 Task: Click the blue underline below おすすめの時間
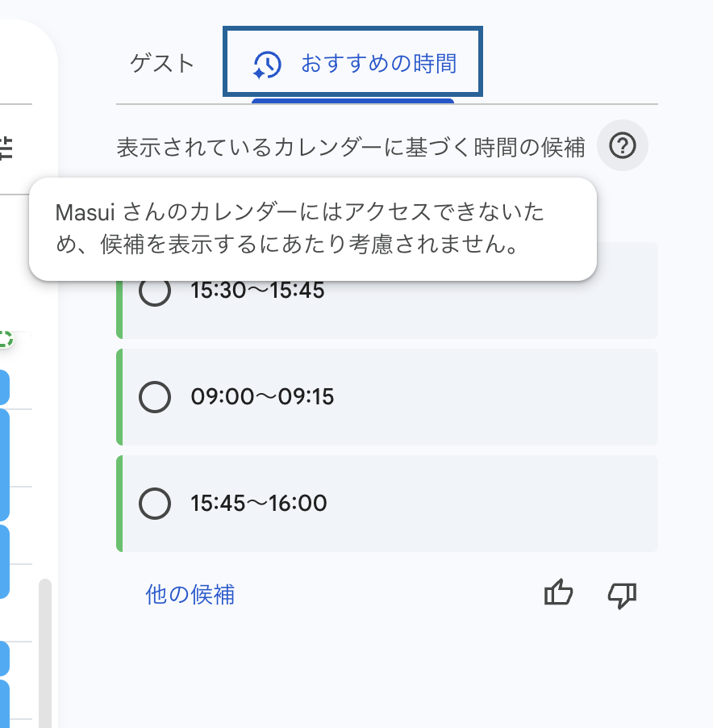[x=352, y=101]
